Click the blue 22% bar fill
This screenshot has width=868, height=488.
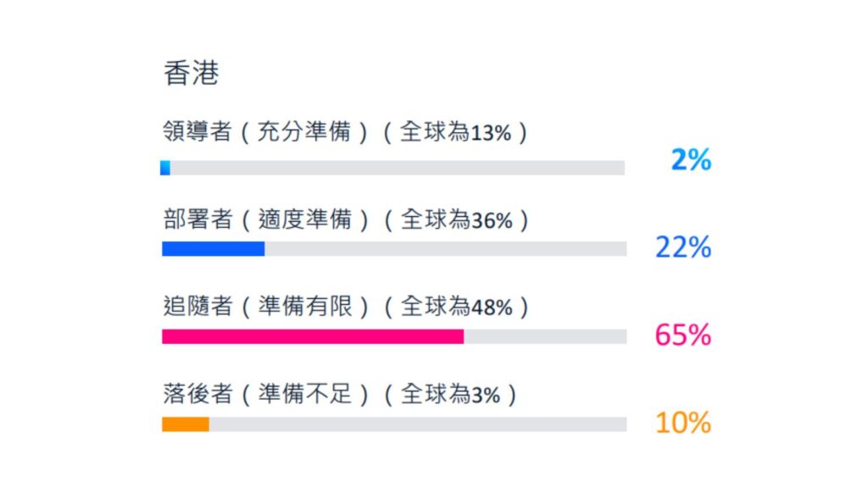point(213,248)
